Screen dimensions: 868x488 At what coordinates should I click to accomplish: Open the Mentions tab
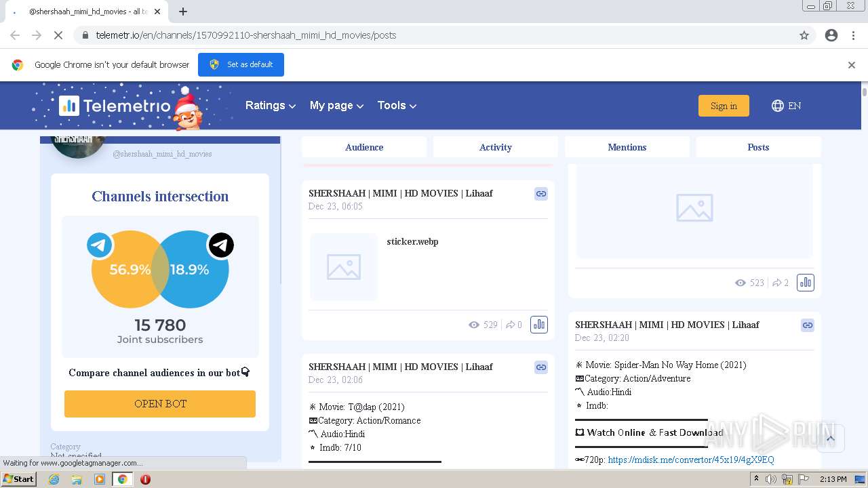pyautogui.click(x=627, y=147)
